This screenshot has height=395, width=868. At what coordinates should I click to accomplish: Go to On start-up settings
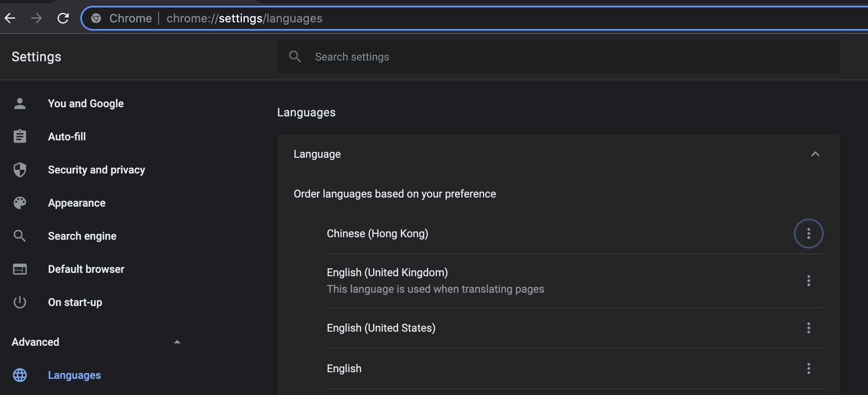coord(75,302)
